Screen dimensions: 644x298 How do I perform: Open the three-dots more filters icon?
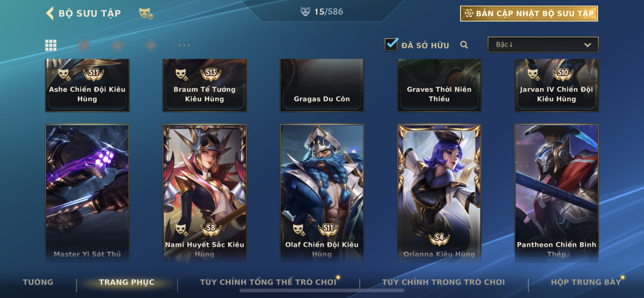coord(184,45)
